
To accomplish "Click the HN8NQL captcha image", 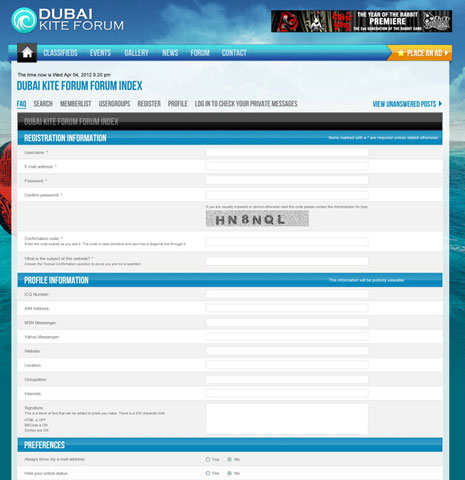I will (x=257, y=219).
